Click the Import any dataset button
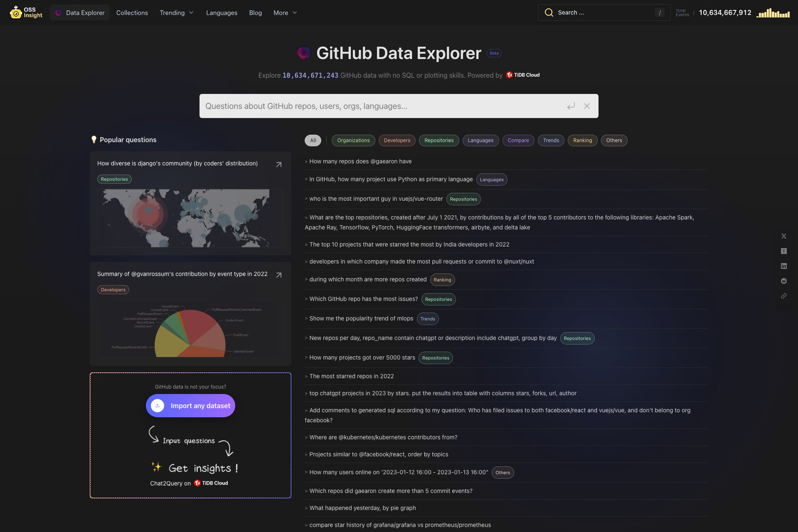This screenshot has width=798, height=532. pos(190,406)
